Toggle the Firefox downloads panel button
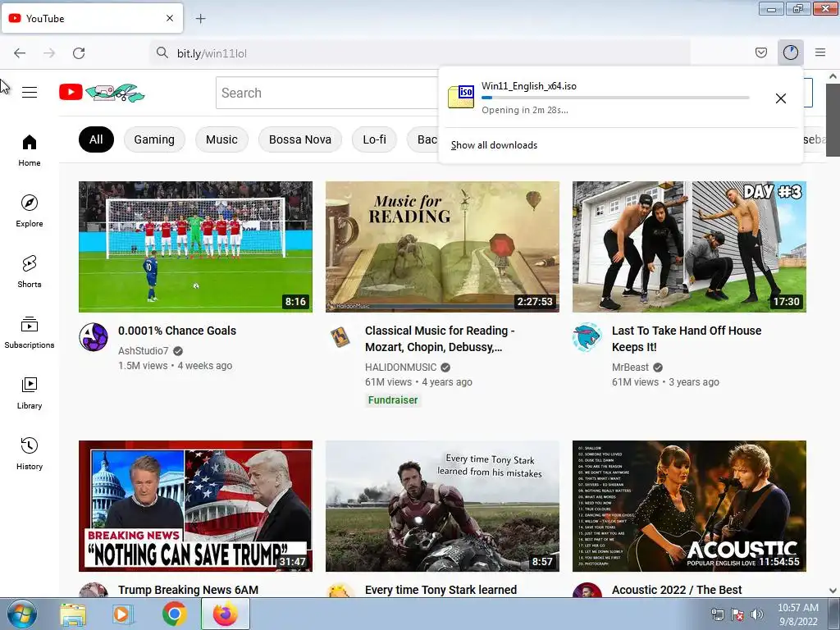 click(x=791, y=52)
